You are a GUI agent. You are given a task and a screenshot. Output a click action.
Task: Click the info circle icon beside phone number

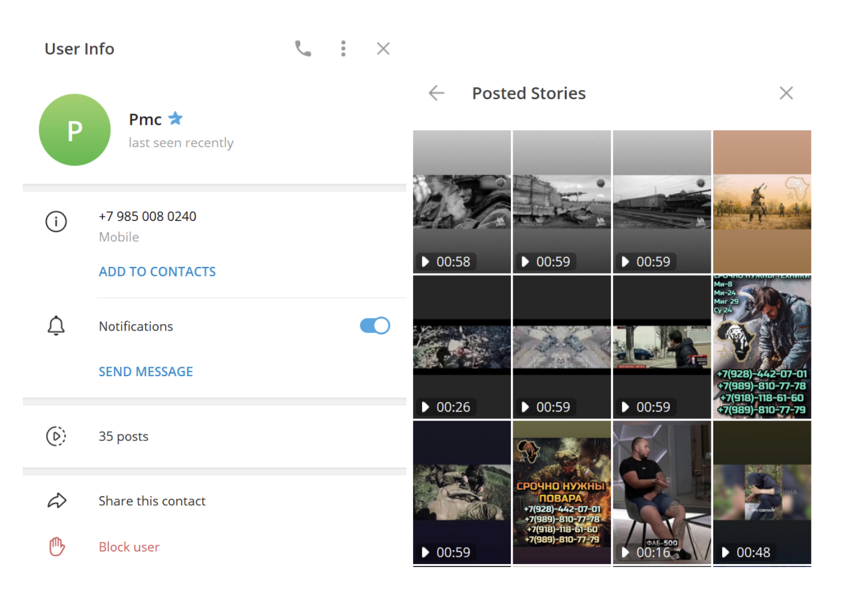tap(56, 221)
